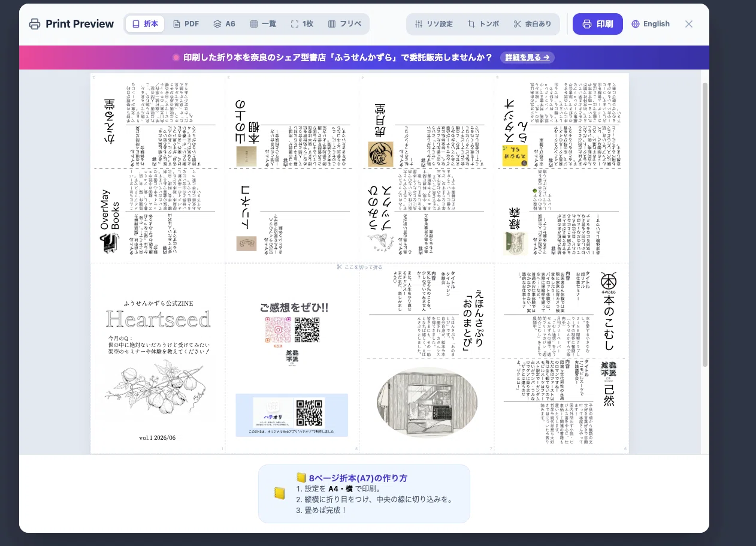Click the scissors icon of 余白あり
Image resolution: width=756 pixels, height=546 pixels.
coord(518,24)
